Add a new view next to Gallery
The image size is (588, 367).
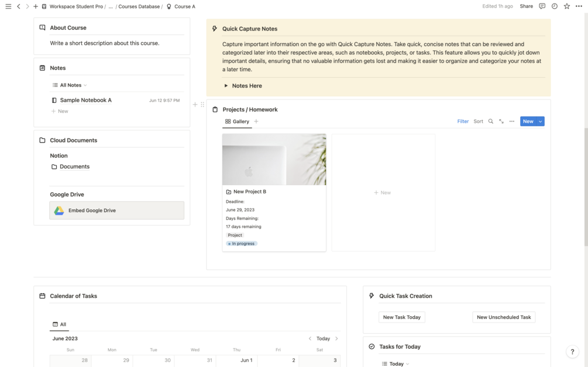coord(256,122)
